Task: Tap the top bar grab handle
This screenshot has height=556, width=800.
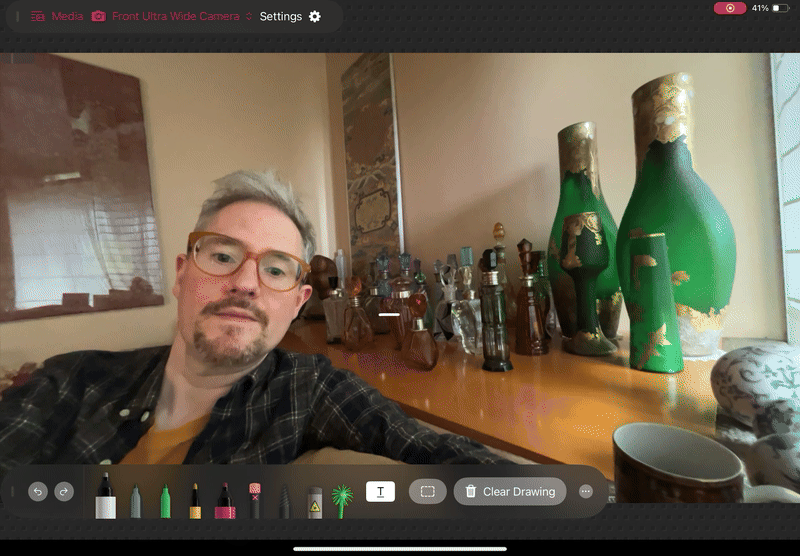Action: tap(18, 16)
